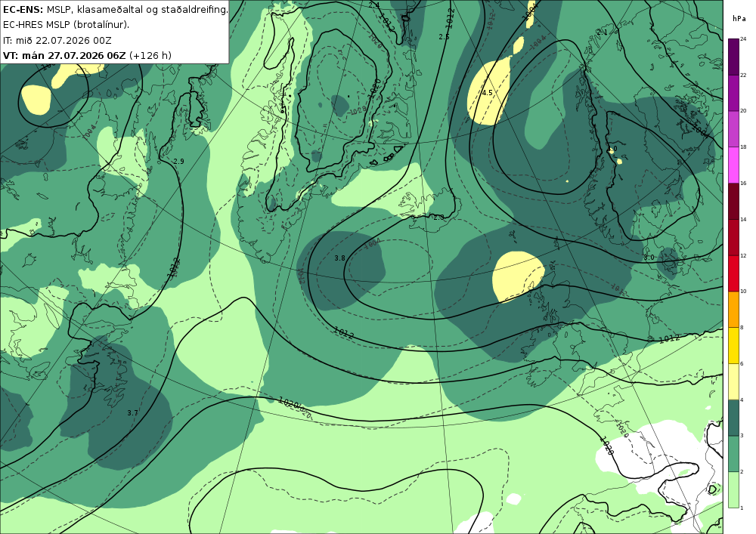Select the dark red 14-16 hPa legend color

tap(733, 201)
